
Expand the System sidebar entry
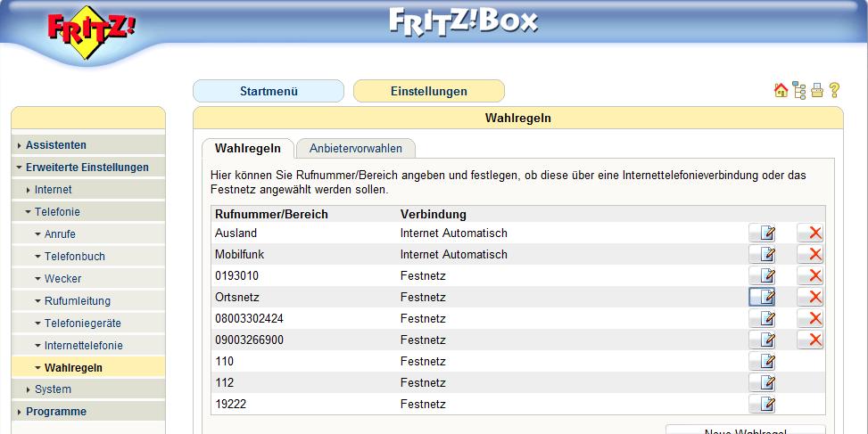click(53, 389)
